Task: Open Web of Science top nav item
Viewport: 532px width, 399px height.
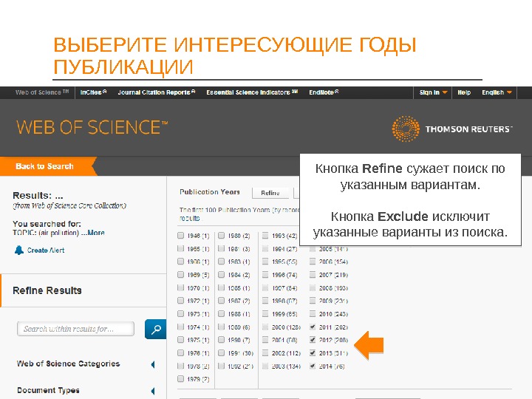Action: [x=42, y=92]
